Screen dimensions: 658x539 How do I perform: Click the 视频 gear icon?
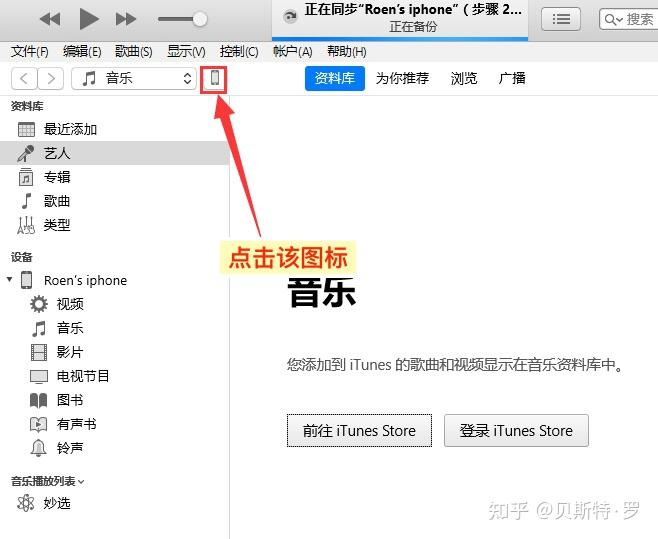39,304
